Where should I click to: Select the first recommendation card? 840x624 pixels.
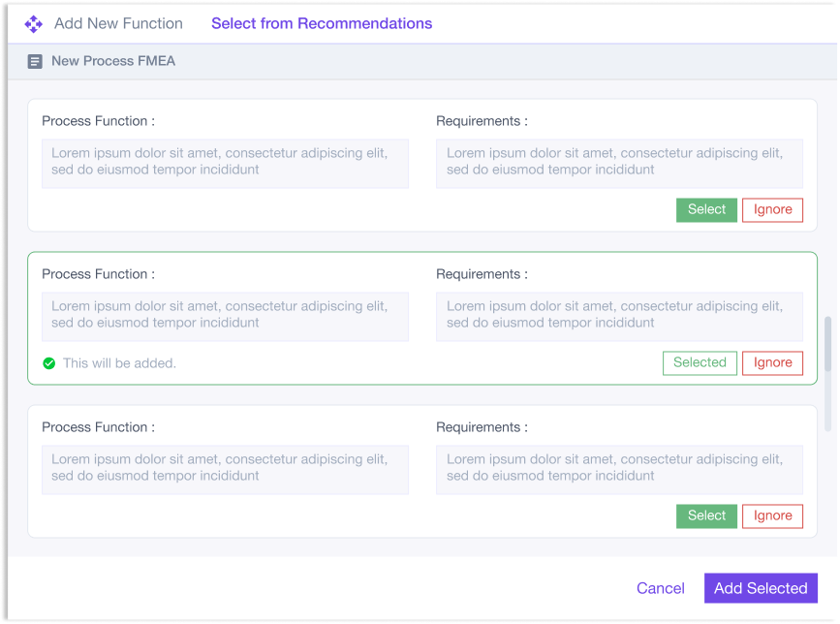[x=706, y=209]
